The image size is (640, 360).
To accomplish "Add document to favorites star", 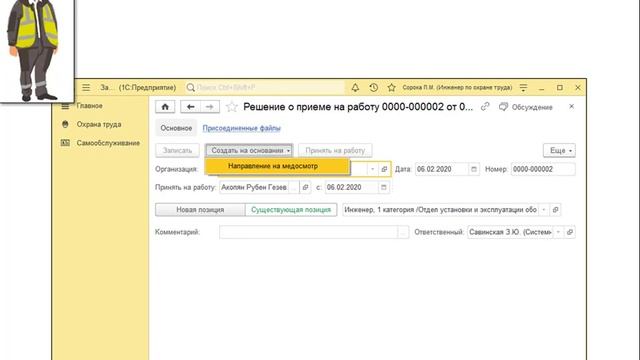I will [x=232, y=107].
